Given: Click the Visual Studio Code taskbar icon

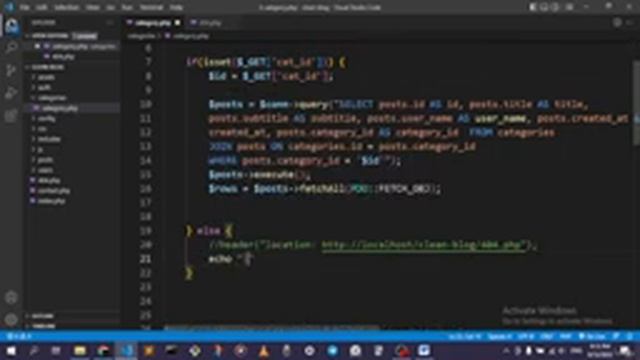Looking at the screenshot, I should click(x=127, y=351).
